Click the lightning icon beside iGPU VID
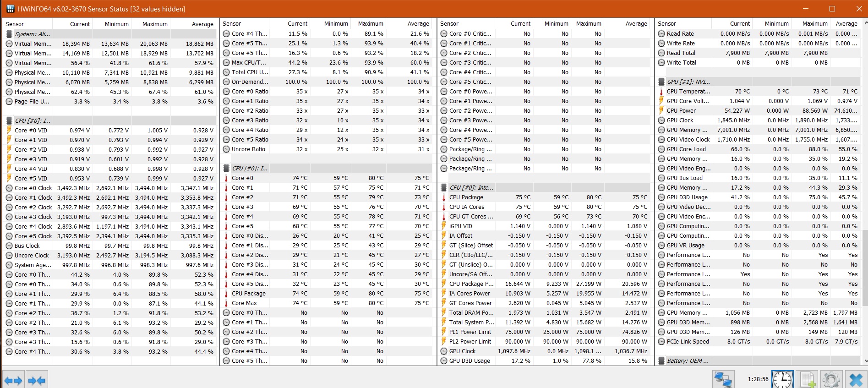868x388 pixels. point(444,226)
